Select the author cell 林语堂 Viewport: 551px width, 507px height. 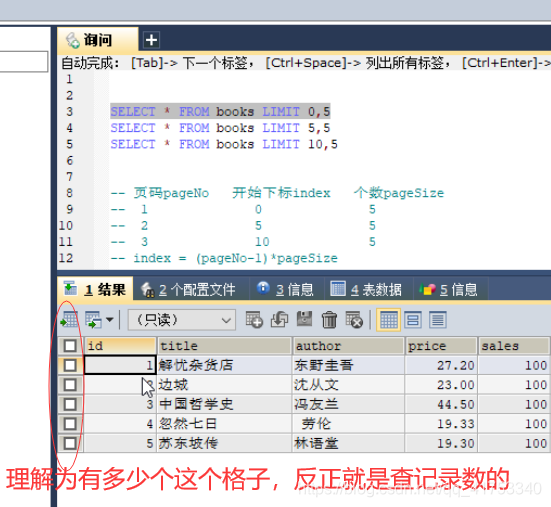coord(348,443)
